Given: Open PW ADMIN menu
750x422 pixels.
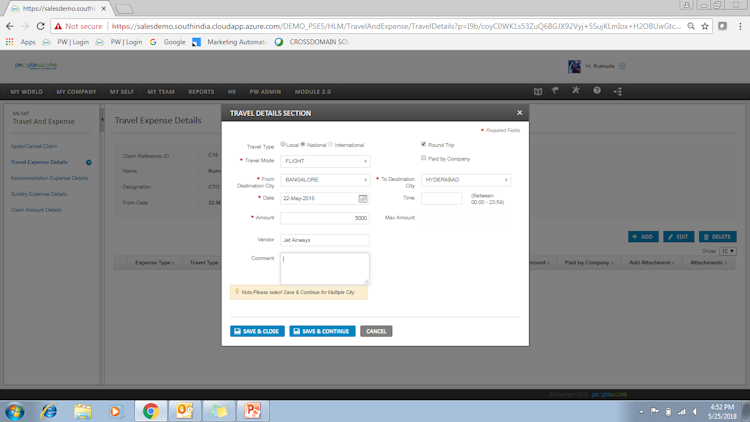Looking at the screenshot, I should (x=265, y=92).
